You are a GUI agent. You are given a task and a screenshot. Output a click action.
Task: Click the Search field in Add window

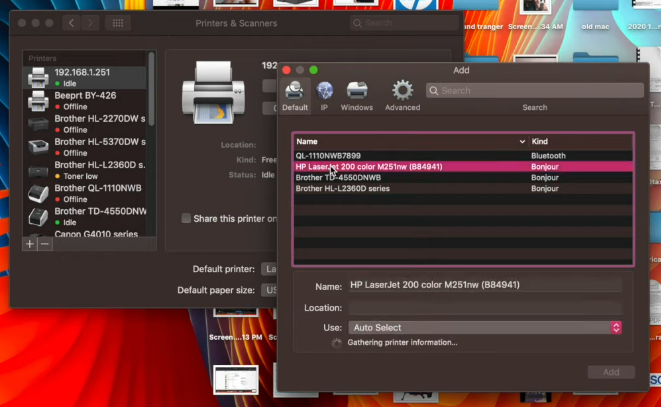535,90
